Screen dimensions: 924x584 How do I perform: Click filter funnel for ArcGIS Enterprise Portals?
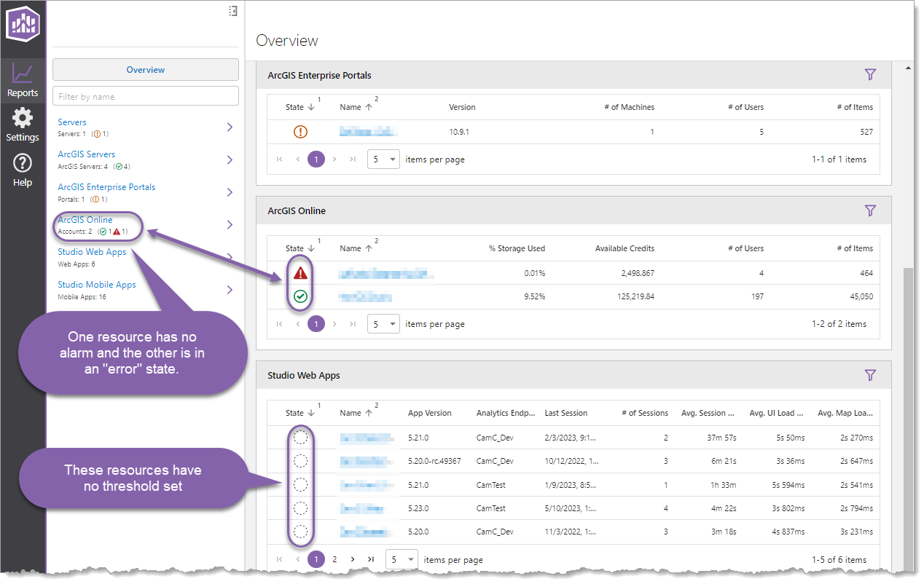tap(869, 75)
